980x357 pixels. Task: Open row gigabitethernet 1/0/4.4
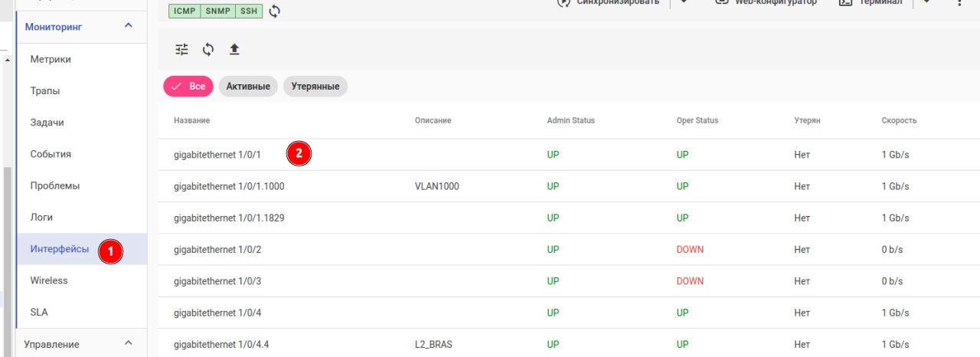(569, 343)
